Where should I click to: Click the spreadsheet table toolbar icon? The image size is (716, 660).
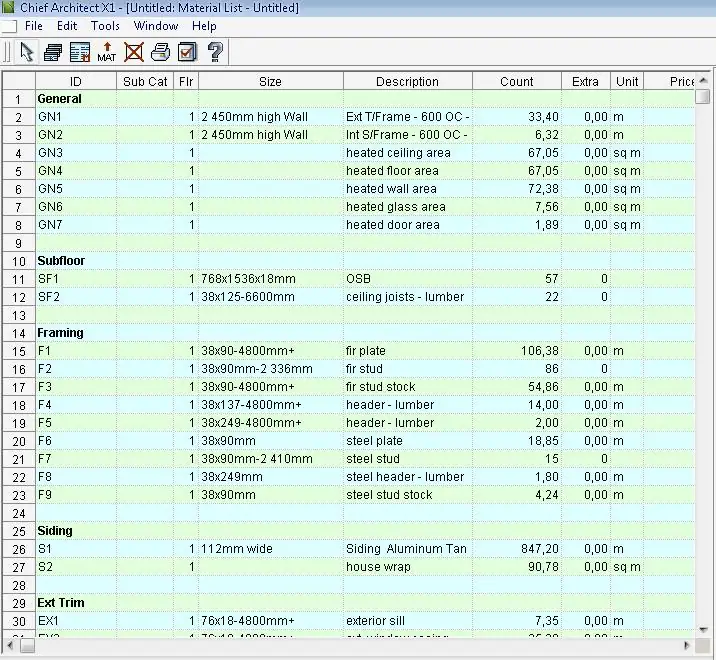pos(80,52)
